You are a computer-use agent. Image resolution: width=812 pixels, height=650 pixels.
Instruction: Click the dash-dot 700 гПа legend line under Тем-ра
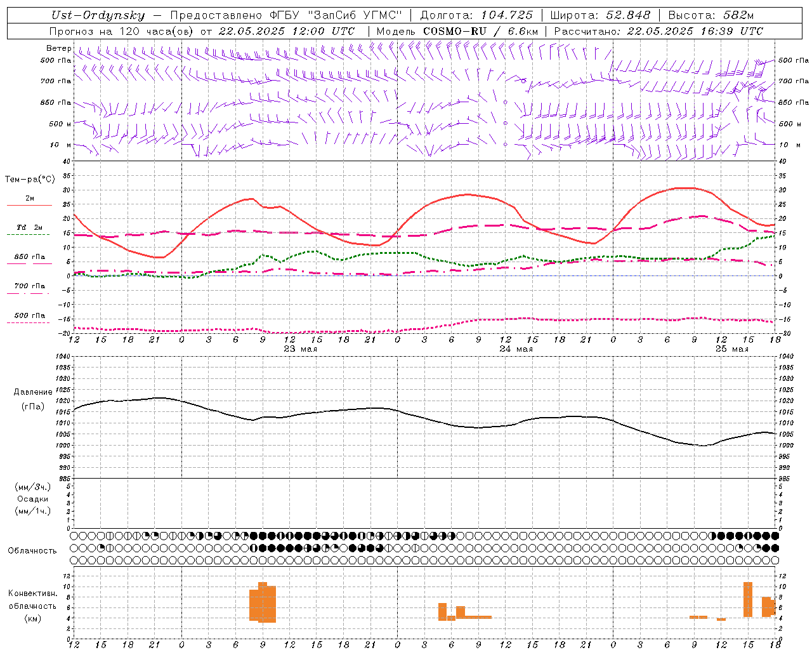click(x=29, y=294)
